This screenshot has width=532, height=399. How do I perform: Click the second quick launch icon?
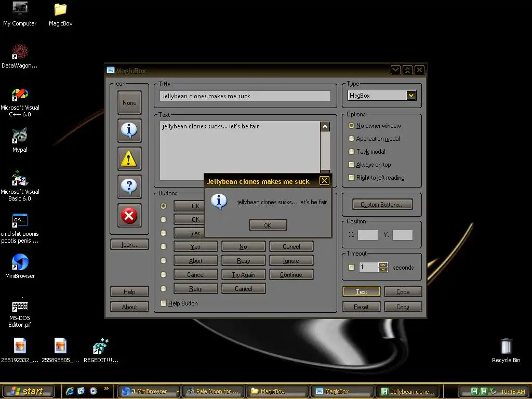82,391
